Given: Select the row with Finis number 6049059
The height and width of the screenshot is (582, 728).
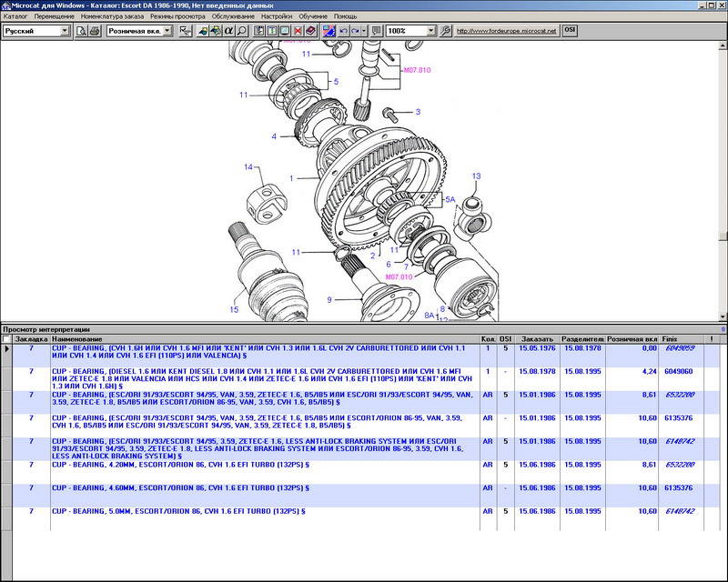Looking at the screenshot, I should pyautogui.click(x=367, y=356).
